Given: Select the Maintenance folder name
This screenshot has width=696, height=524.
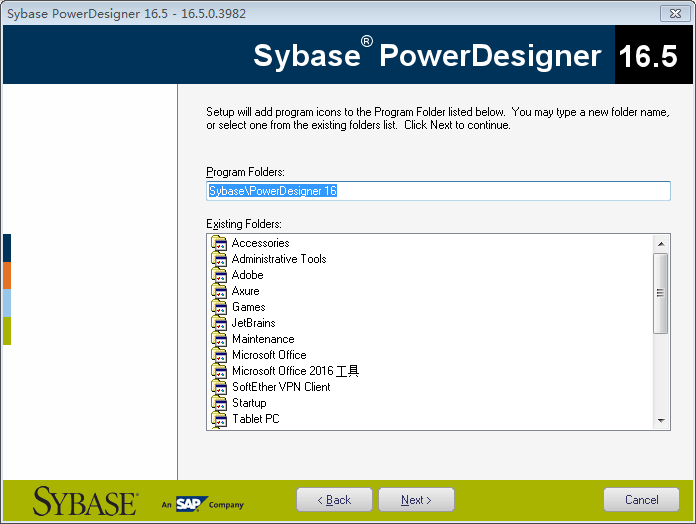Looking at the screenshot, I should pyautogui.click(x=263, y=339).
